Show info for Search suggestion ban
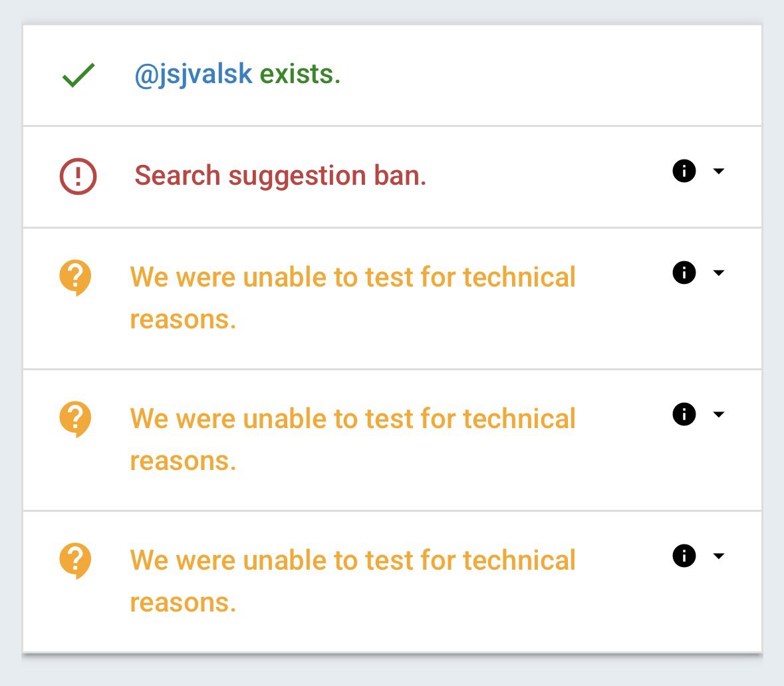 pyautogui.click(x=684, y=171)
